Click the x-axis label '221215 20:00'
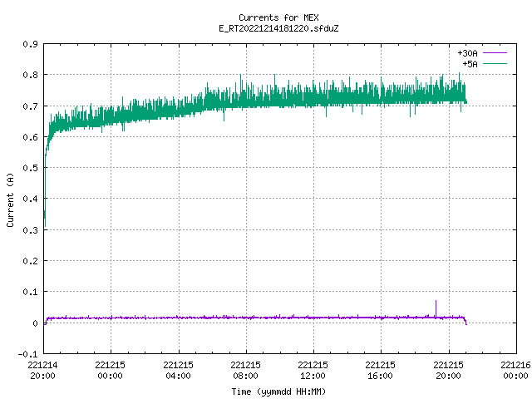 coord(448,370)
